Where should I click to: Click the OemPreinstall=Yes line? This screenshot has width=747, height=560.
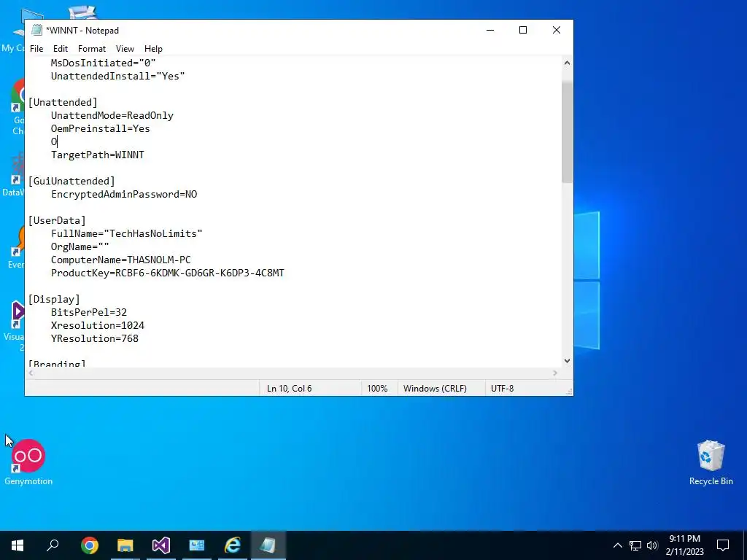pyautogui.click(x=100, y=128)
